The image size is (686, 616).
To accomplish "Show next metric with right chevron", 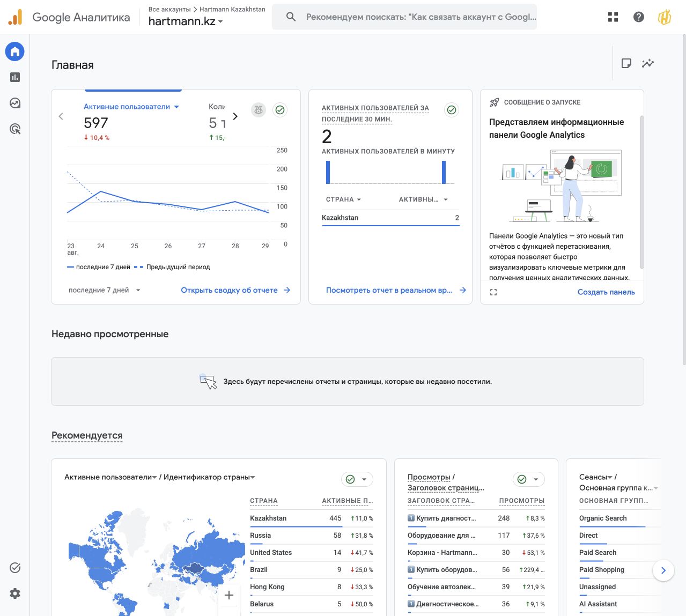I will 235,116.
